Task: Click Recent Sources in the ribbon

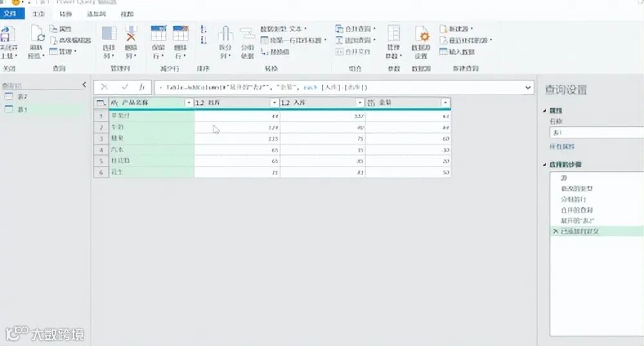Action: click(466, 40)
